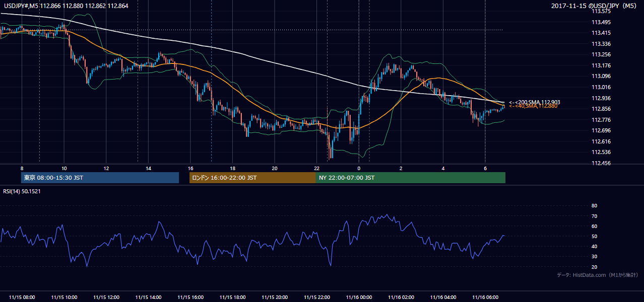Click RSI scale value 70
Viewport: 644px width, 302px height.
[594, 216]
